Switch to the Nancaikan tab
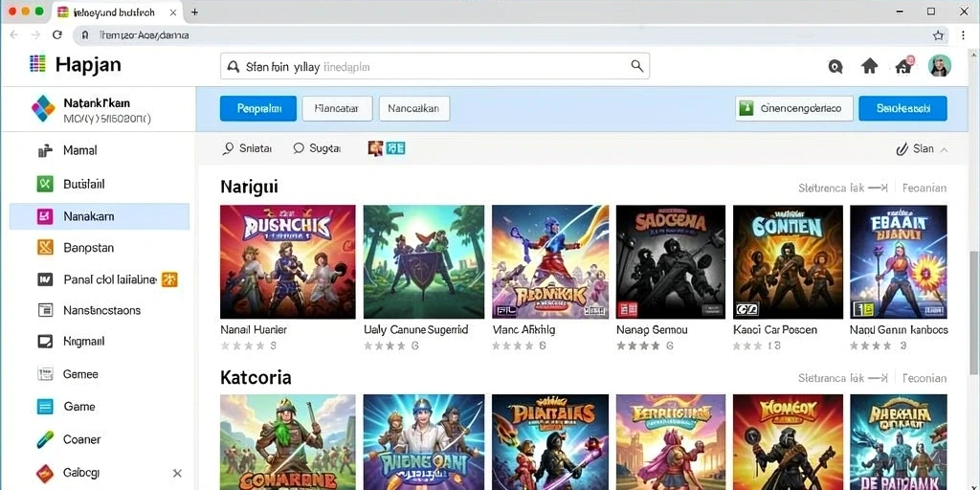The width and height of the screenshot is (980, 490). pos(413,108)
